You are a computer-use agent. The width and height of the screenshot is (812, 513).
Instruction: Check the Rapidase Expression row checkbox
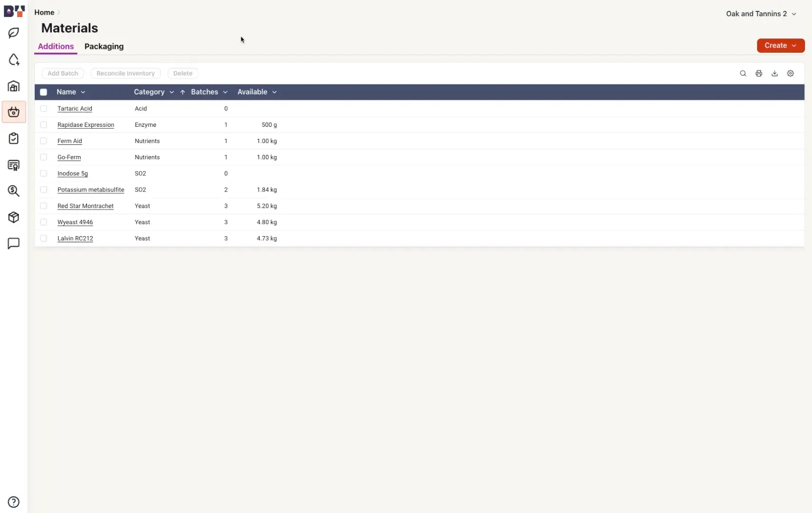[x=44, y=124]
